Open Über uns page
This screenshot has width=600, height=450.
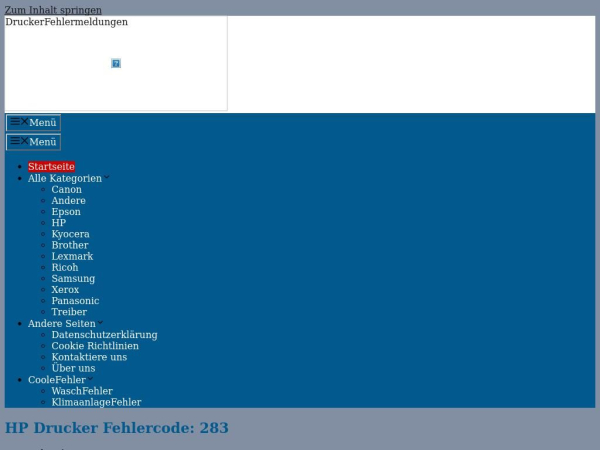[x=73, y=368]
